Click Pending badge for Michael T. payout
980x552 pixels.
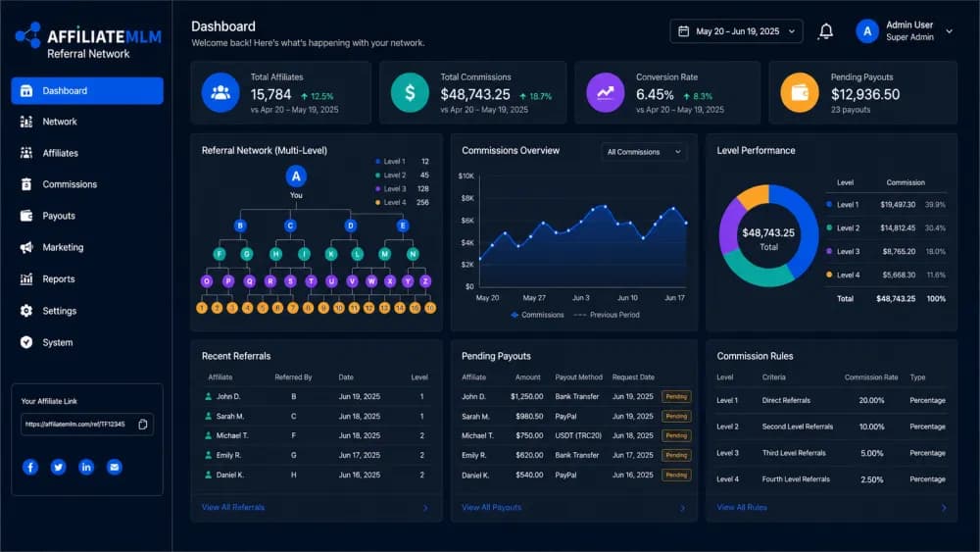[x=676, y=435]
